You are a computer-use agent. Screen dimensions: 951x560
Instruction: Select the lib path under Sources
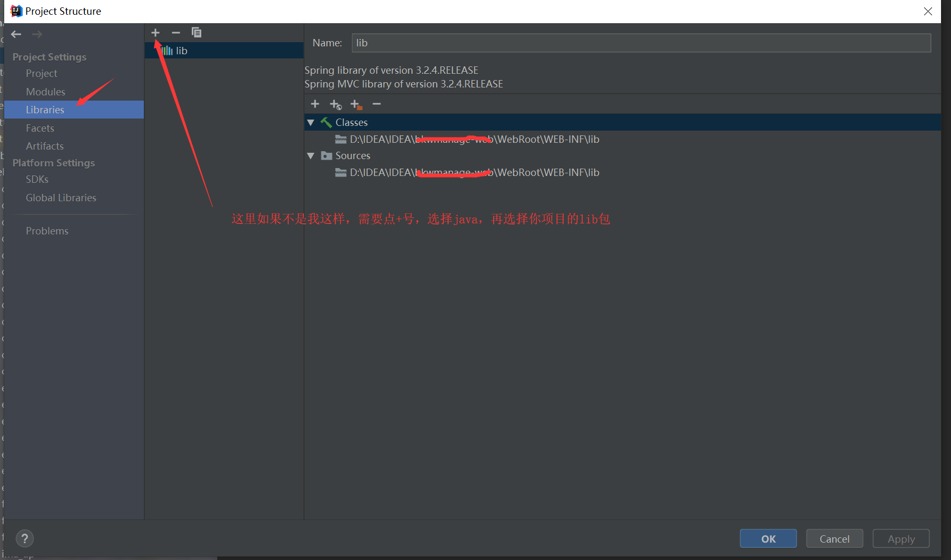tap(474, 172)
